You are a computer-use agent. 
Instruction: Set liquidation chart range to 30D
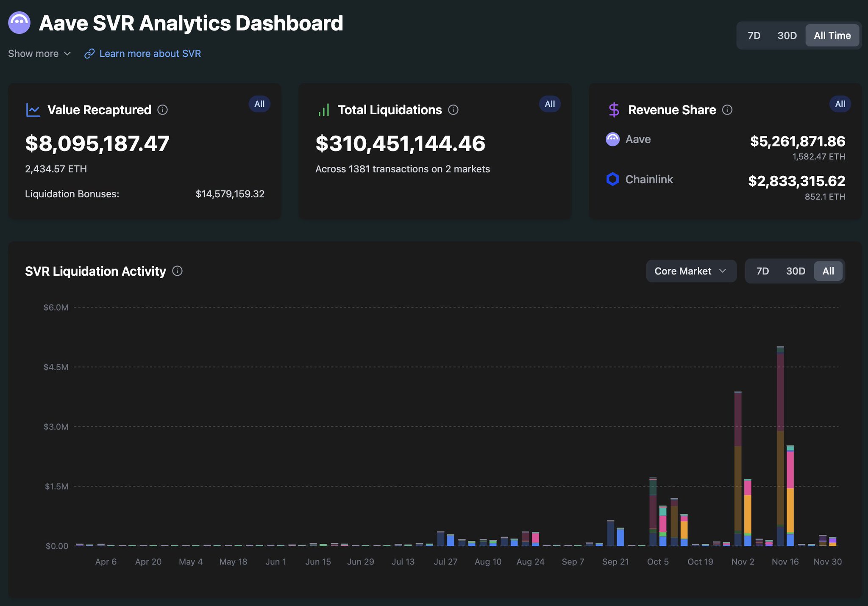click(x=796, y=271)
